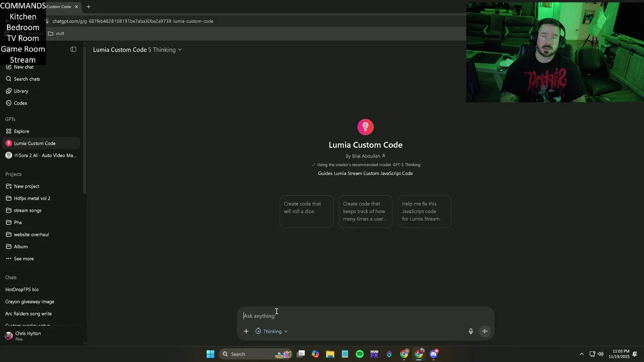The image size is (644, 362).
Task: Click the Game Room command in the overlay
Action: coord(23,49)
